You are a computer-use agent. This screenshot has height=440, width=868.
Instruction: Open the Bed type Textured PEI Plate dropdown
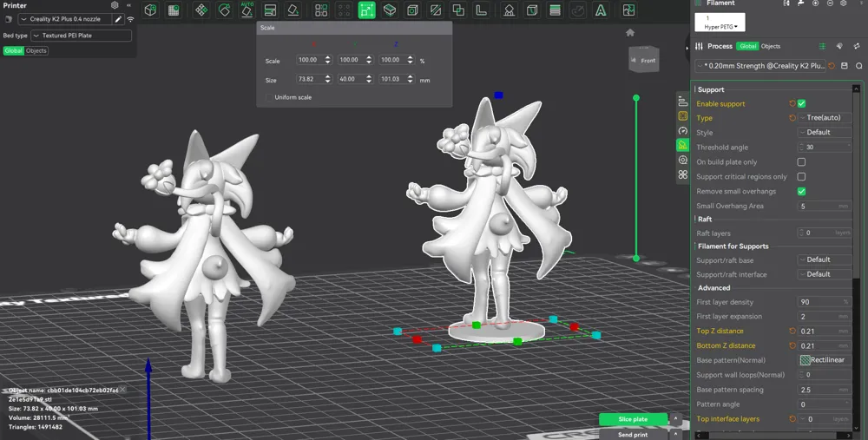[81, 36]
